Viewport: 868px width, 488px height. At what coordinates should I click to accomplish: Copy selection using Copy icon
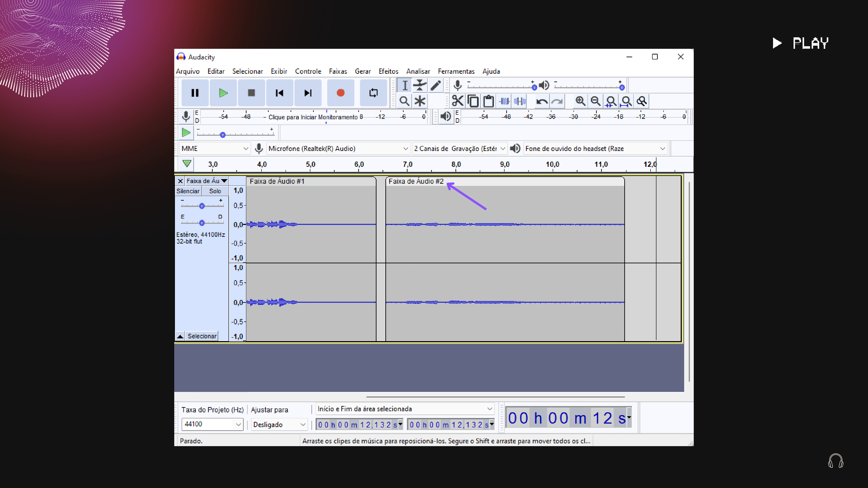click(473, 101)
